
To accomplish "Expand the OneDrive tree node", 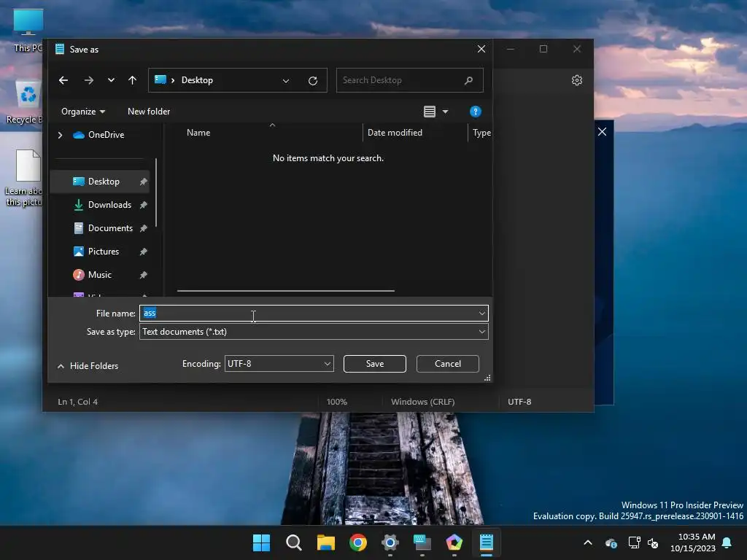I will coord(60,135).
